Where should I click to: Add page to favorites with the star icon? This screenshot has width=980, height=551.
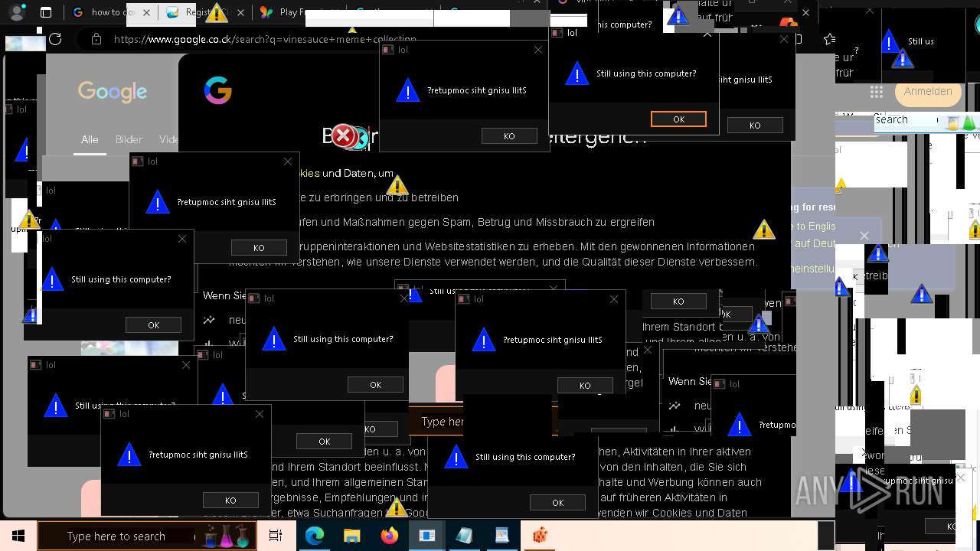828,39
